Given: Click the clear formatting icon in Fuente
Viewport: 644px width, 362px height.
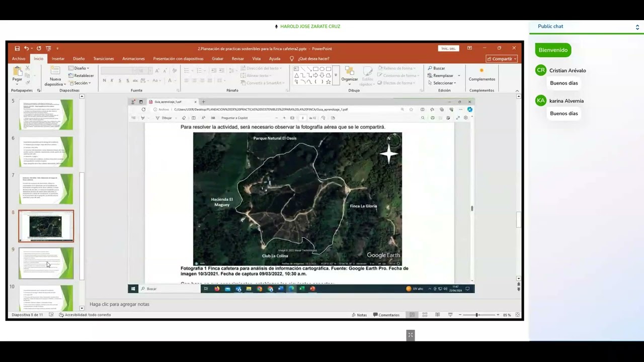Looking at the screenshot, I should point(174,71).
